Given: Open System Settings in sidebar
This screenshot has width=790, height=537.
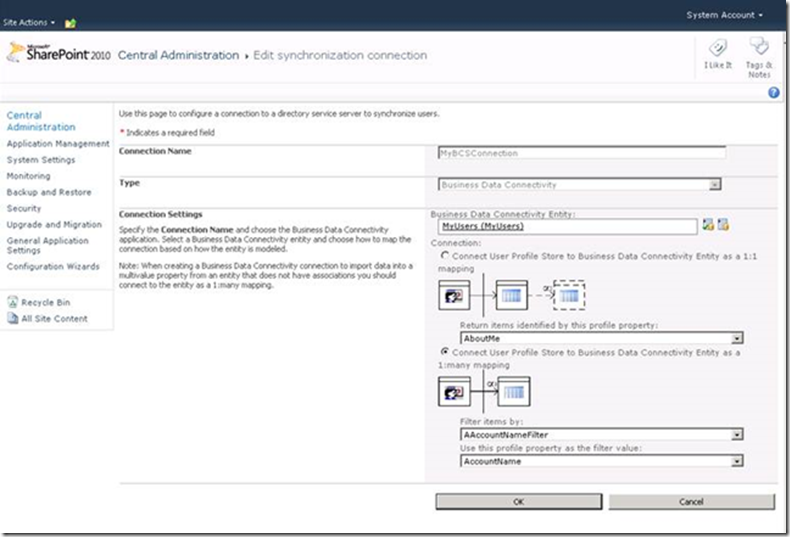Looking at the screenshot, I should [x=41, y=160].
